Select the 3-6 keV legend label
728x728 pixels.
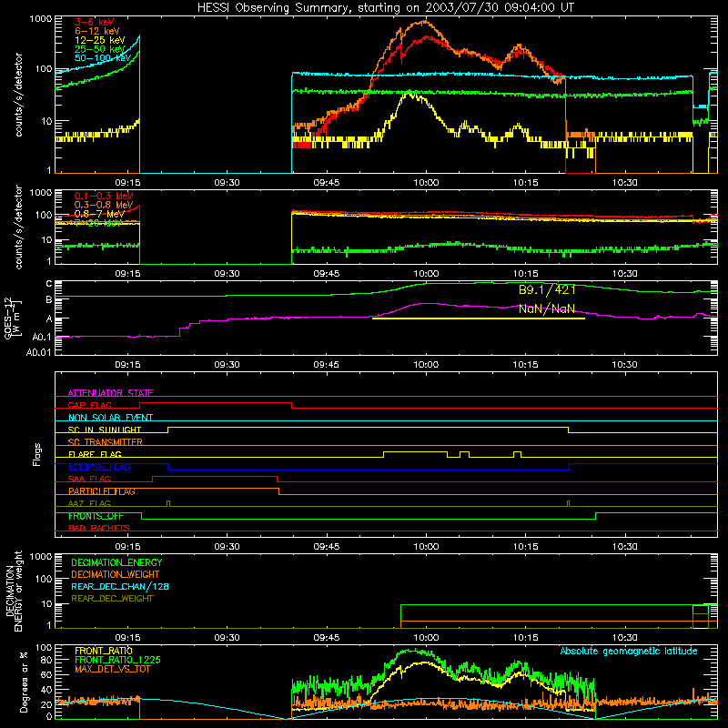[x=95, y=22]
